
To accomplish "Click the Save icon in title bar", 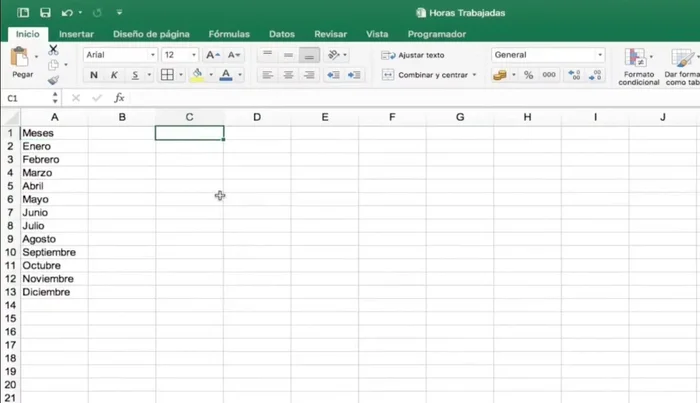I will pos(45,13).
